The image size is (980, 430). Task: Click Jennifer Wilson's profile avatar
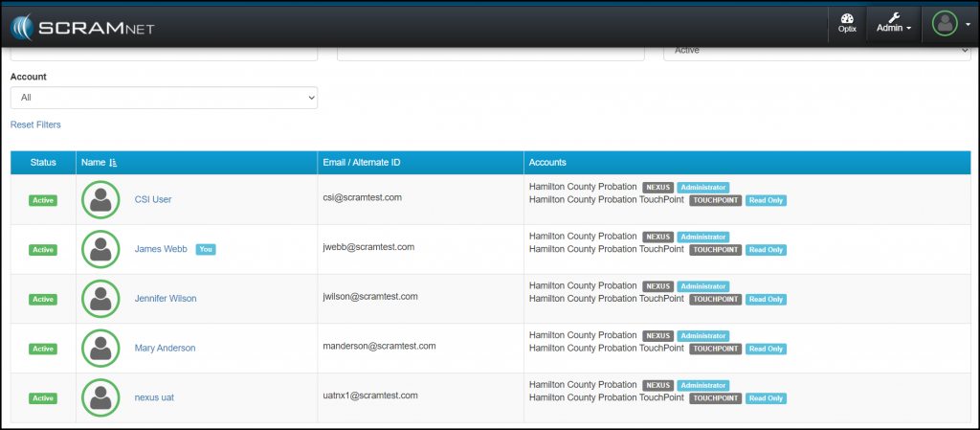[x=100, y=299]
